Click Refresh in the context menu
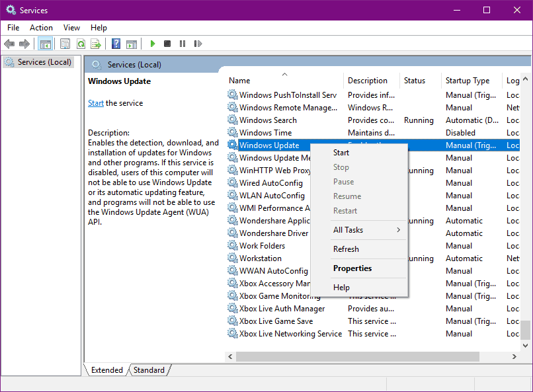 click(346, 249)
